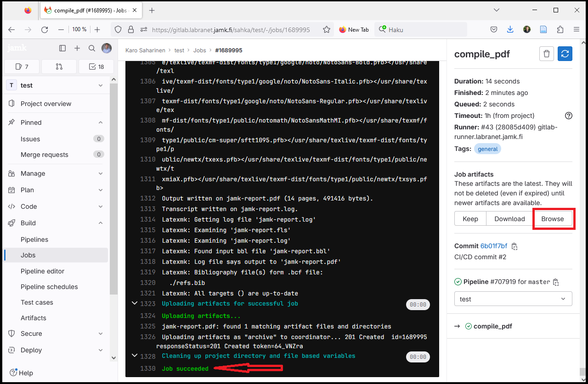This screenshot has width=588, height=384.
Task: Click the create new plus icon in sidebar
Action: [x=77, y=48]
